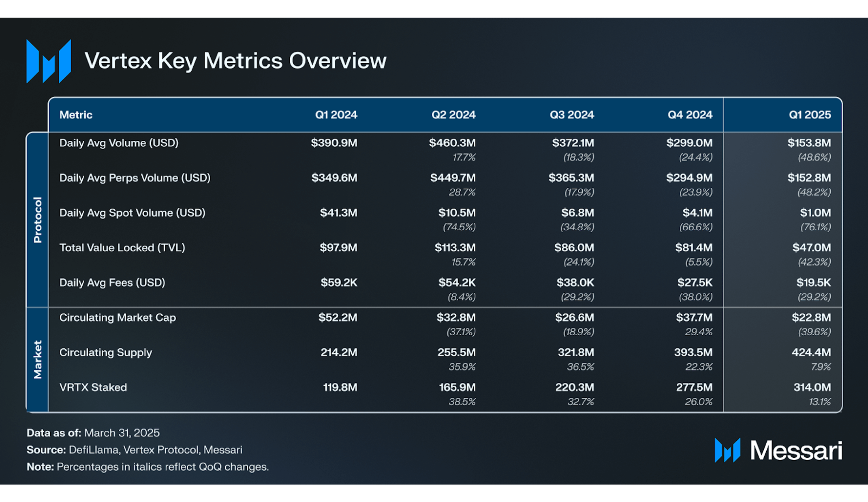This screenshot has width=868, height=502.
Task: Click the Q1 2024 column header
Action: (336, 115)
